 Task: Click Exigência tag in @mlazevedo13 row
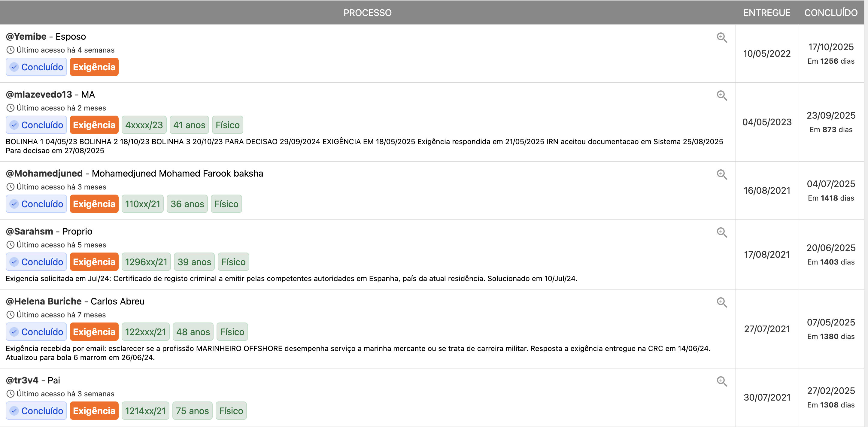[94, 125]
